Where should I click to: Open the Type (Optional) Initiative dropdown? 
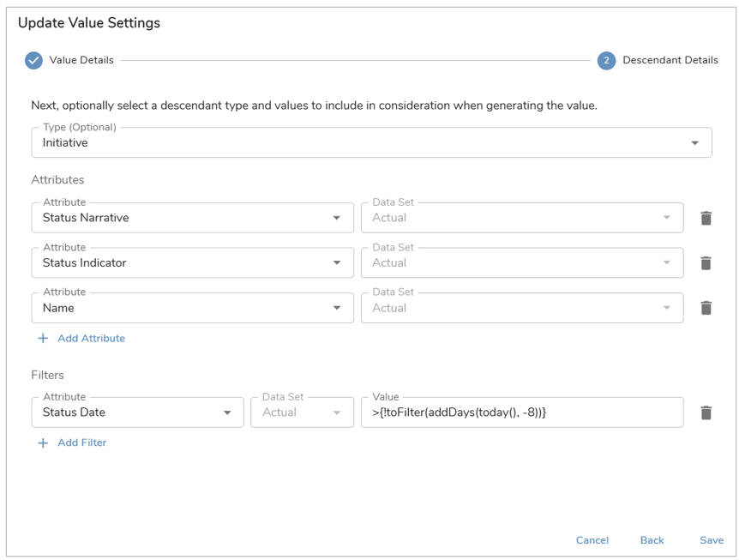coord(371,142)
